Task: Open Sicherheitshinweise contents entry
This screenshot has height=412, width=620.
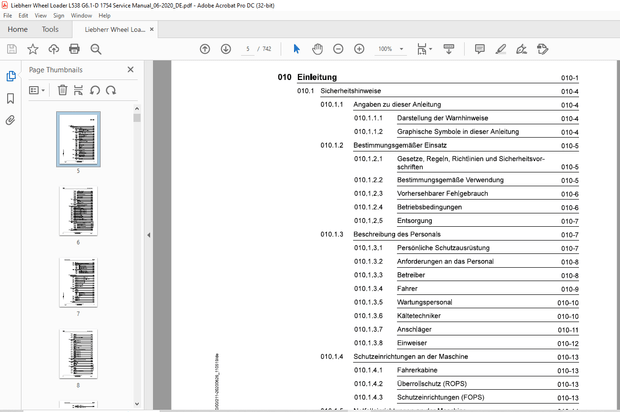Action: click(351, 91)
